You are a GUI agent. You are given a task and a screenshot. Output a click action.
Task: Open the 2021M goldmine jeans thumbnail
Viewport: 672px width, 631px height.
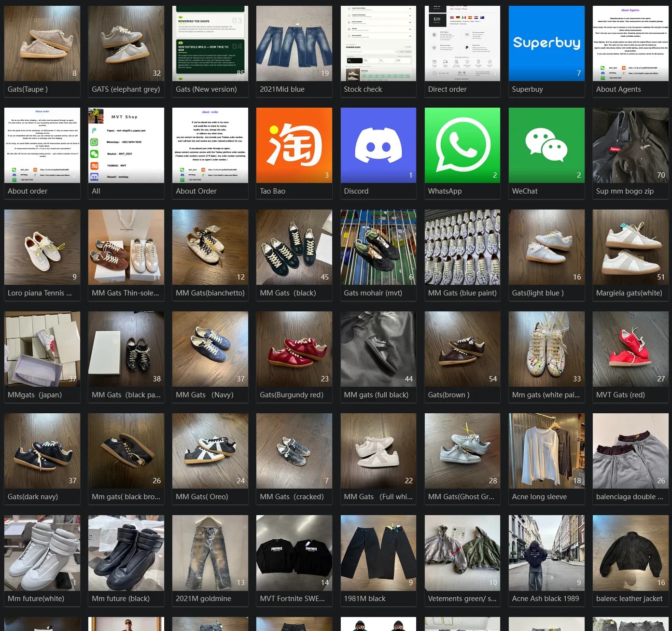(x=210, y=553)
